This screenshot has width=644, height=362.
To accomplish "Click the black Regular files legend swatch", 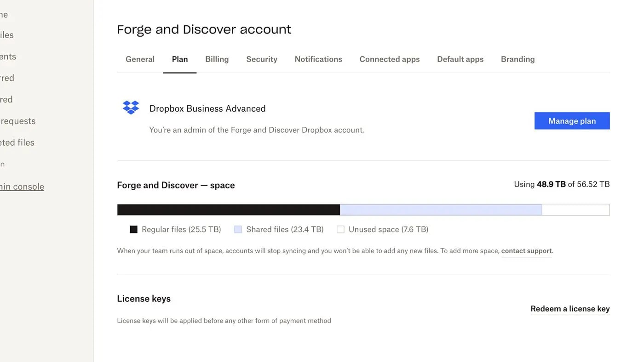I will [x=133, y=229].
